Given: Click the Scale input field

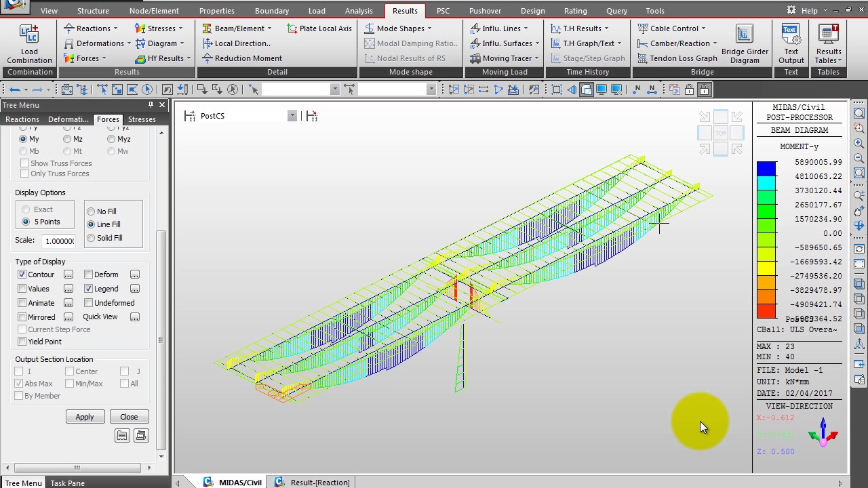Looking at the screenshot, I should [58, 241].
